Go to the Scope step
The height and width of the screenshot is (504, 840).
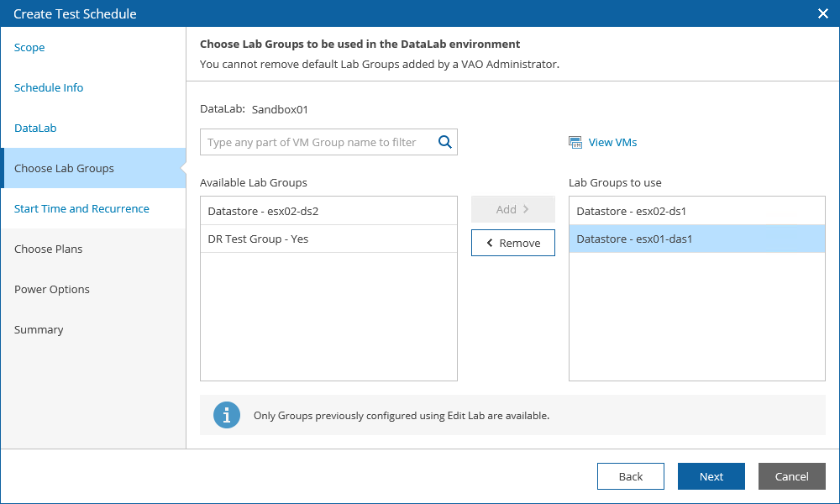coord(29,48)
